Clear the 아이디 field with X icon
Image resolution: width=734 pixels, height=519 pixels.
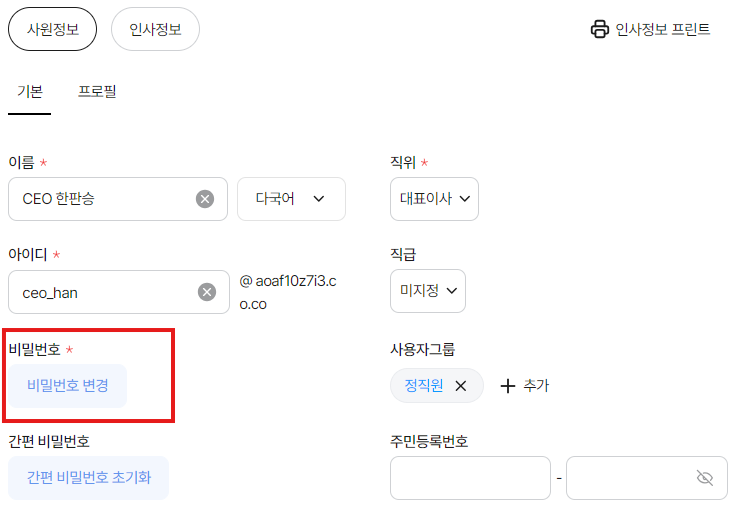click(x=207, y=292)
